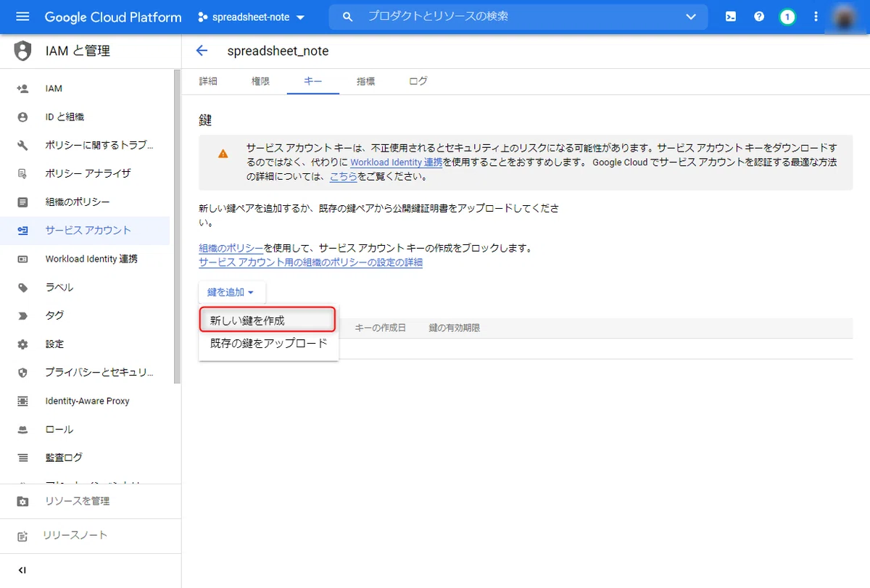Open リリースノート at the sidebar bottom
The width and height of the screenshot is (870, 588).
(75, 536)
